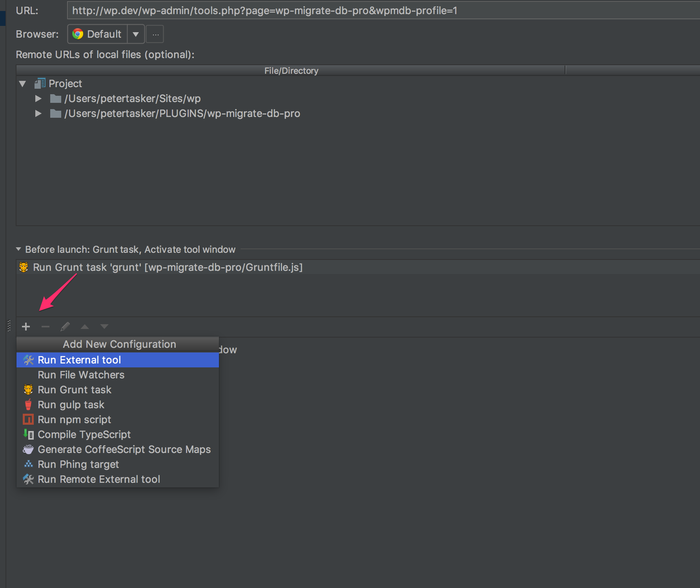The image size is (700, 588).
Task: Click folder icon for wp-migrate-db-pro path
Action: 56,113
